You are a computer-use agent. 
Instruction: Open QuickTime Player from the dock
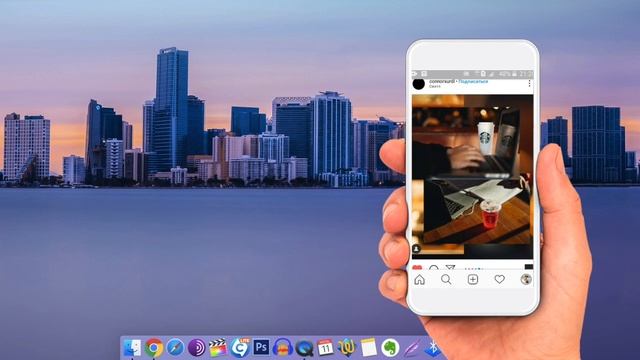[304, 348]
